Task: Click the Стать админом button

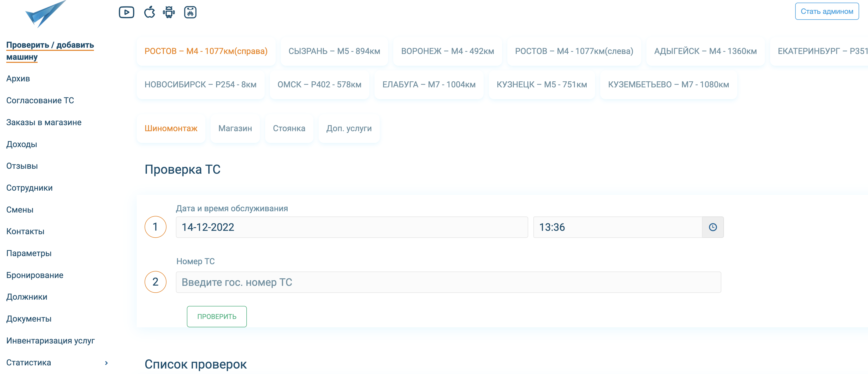Action: coord(827,11)
